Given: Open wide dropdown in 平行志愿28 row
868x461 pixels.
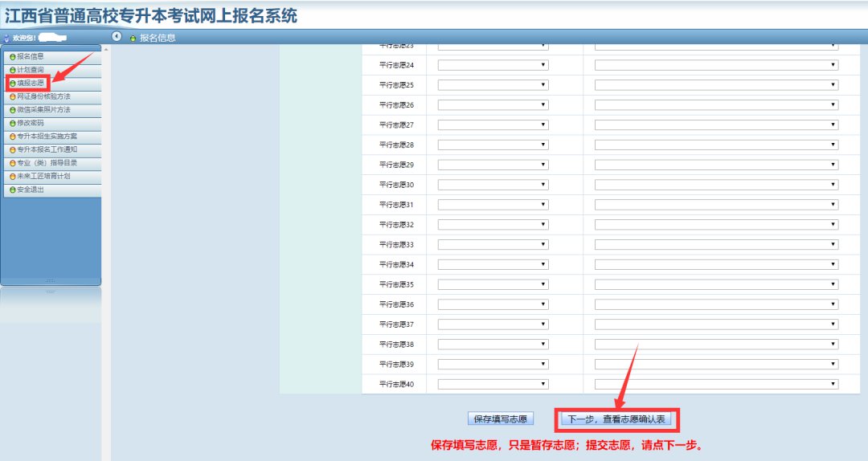Looking at the screenshot, I should pos(716,145).
